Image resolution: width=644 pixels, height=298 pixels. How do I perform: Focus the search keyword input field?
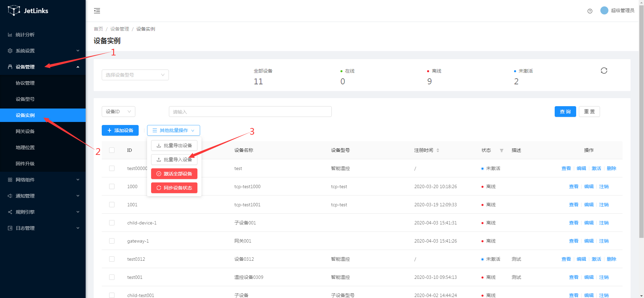pyautogui.click(x=250, y=112)
